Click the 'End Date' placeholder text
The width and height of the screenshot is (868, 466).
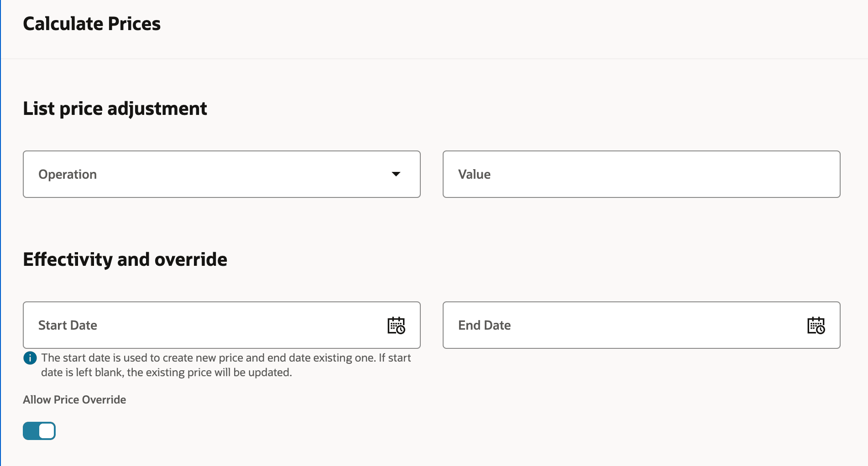tap(484, 325)
